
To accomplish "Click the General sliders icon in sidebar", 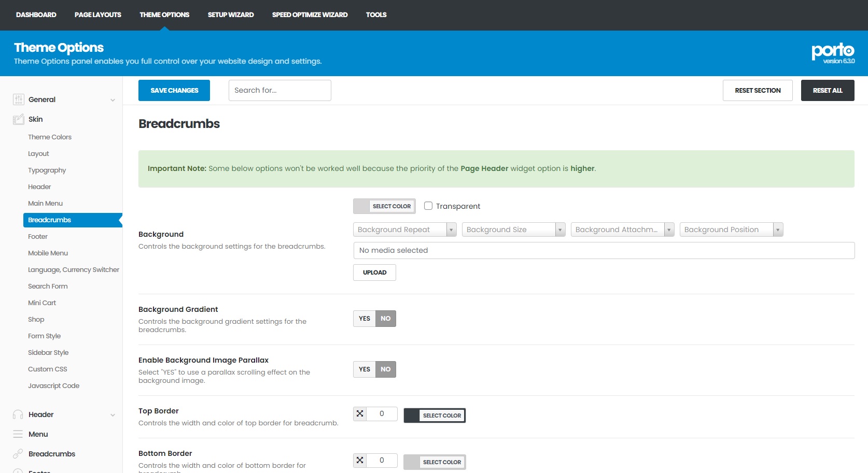I will 19,99.
